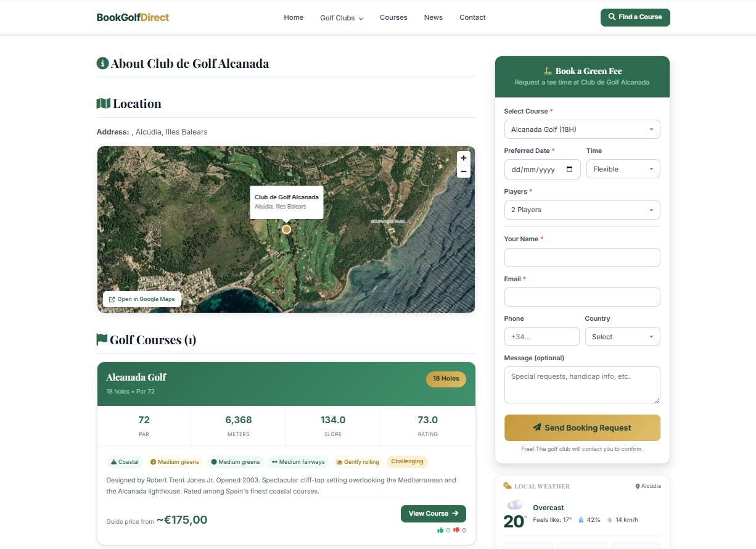
Task: Open the News page
Action: pos(433,17)
